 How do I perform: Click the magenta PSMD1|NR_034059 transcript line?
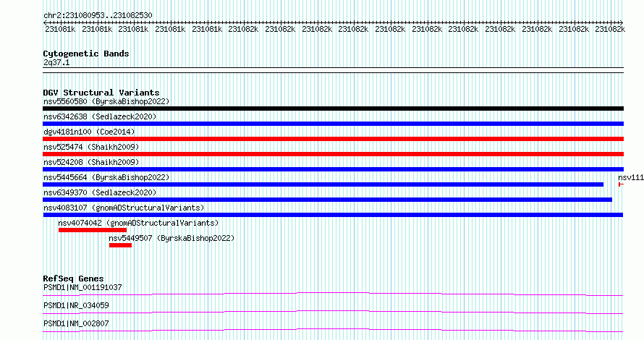click(333, 312)
